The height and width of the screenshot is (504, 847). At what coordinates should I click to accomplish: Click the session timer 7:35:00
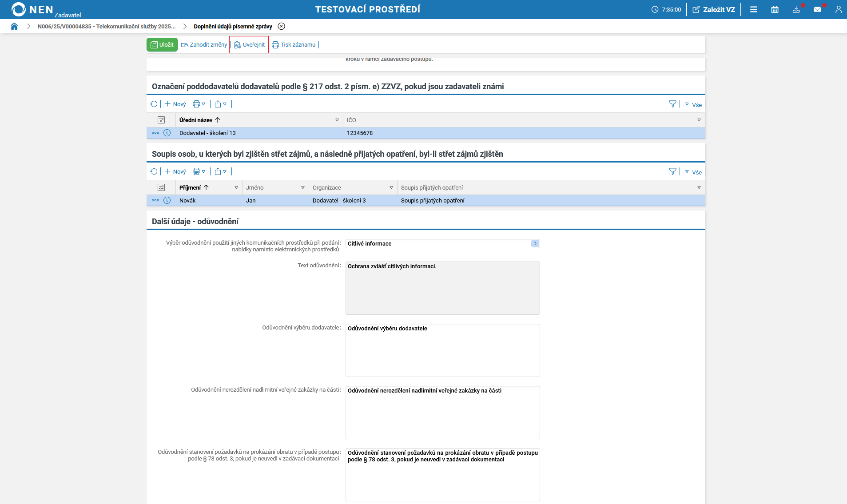tap(666, 9)
